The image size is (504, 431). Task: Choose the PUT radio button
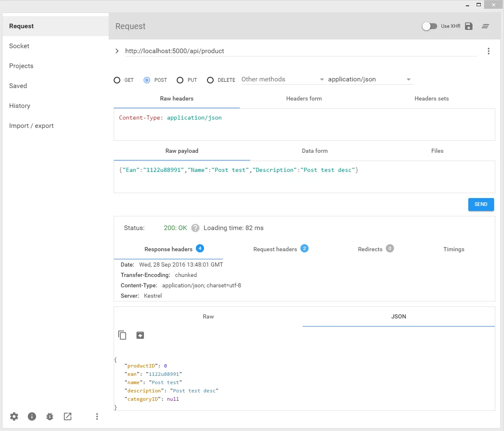coord(180,80)
